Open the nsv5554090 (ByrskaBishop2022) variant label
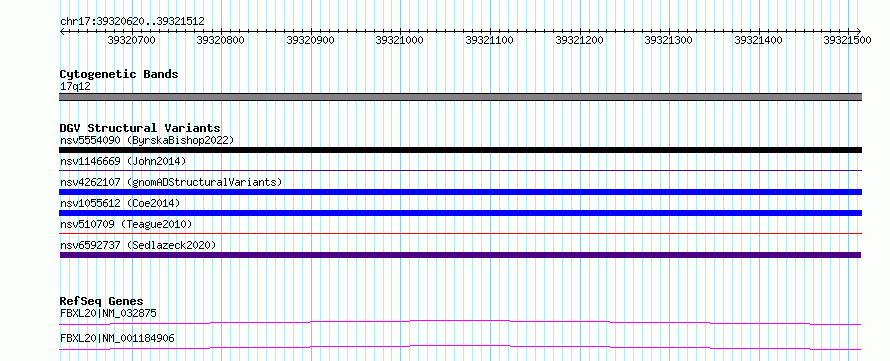The height and width of the screenshot is (361, 890). (x=147, y=140)
